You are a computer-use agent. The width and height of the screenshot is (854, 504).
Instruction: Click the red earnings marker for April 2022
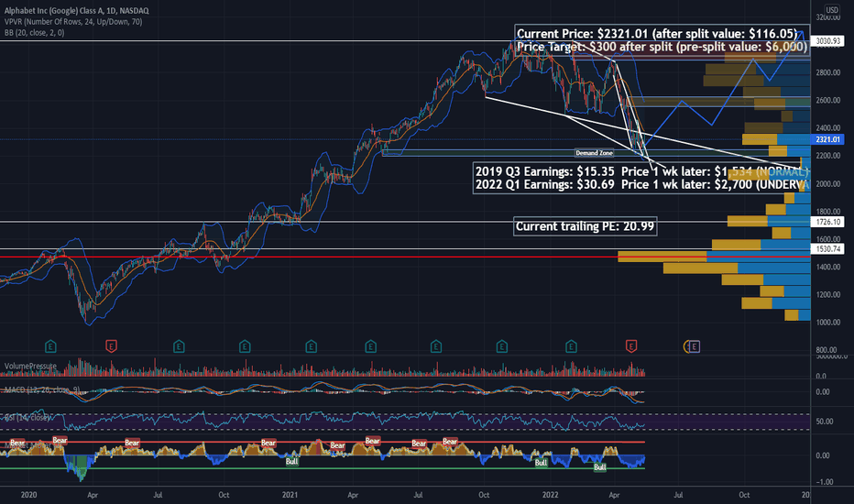pyautogui.click(x=631, y=346)
